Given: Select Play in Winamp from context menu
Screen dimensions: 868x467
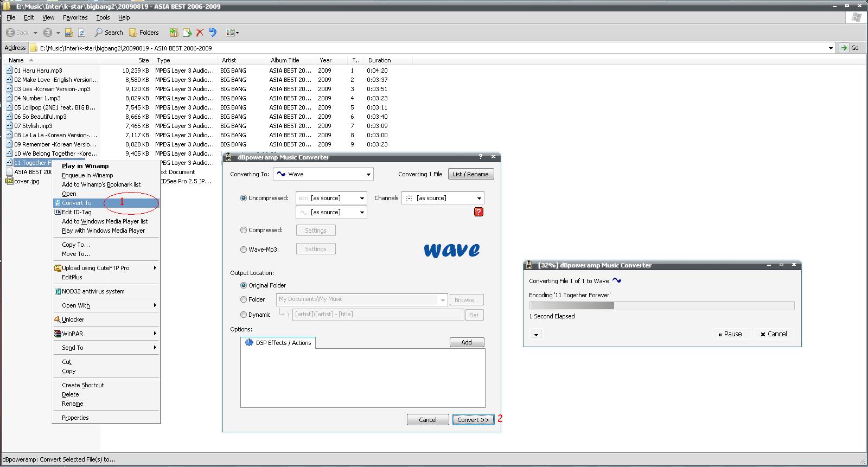Looking at the screenshot, I should 106,166.
